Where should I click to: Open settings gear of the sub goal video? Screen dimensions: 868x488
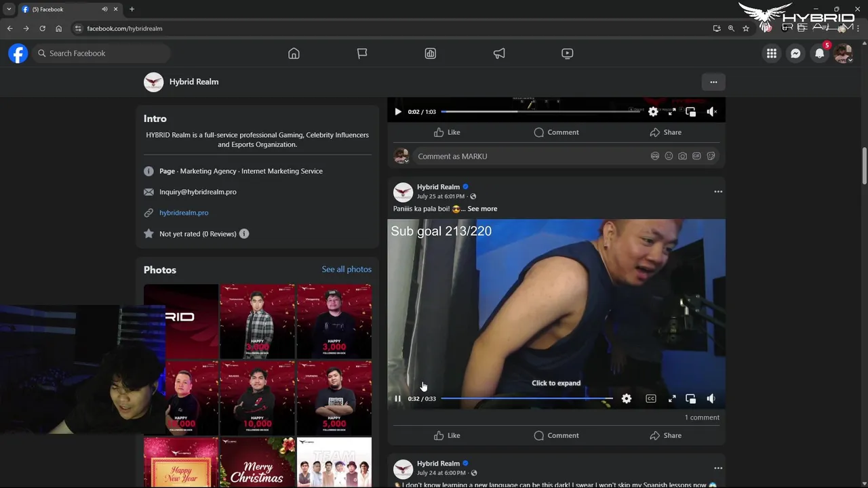(x=627, y=399)
